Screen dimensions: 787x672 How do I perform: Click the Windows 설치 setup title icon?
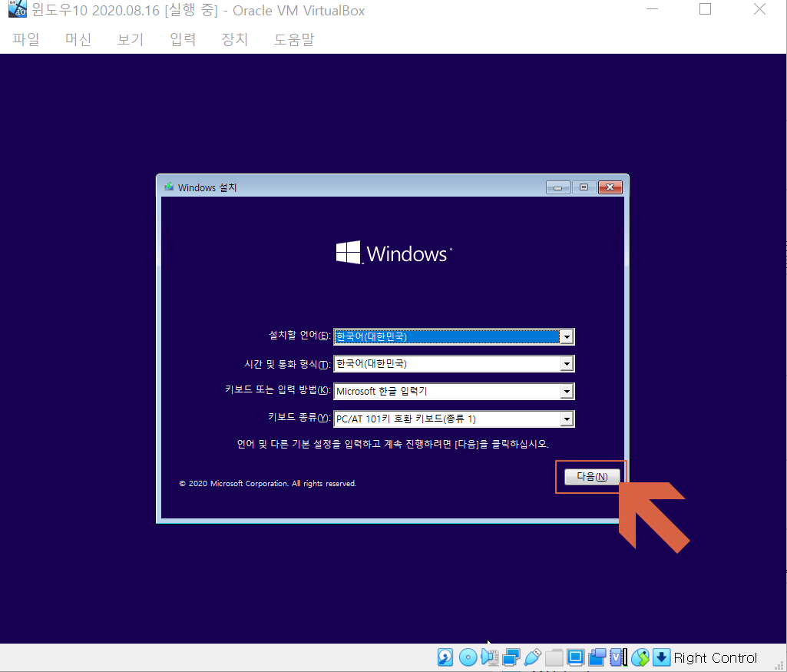(169, 187)
